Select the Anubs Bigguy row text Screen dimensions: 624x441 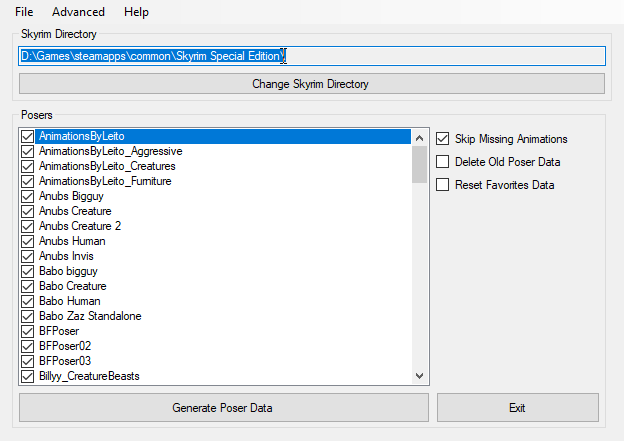tap(71, 196)
